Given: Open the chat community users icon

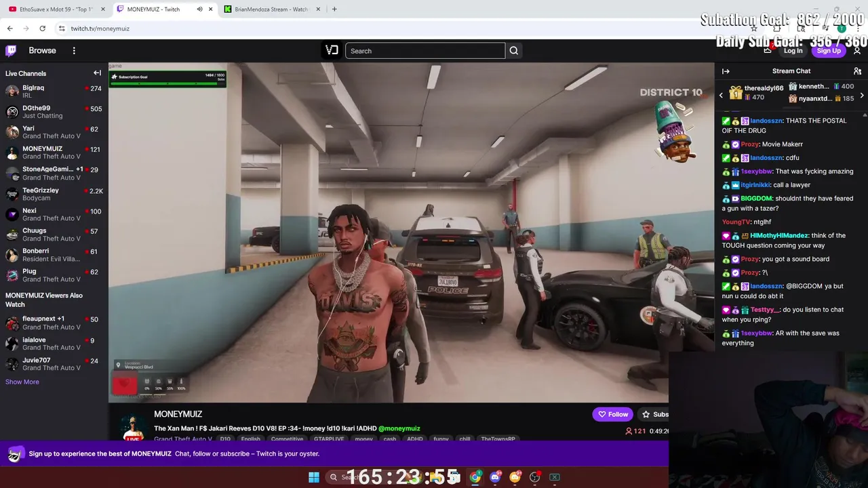Looking at the screenshot, I should (857, 71).
